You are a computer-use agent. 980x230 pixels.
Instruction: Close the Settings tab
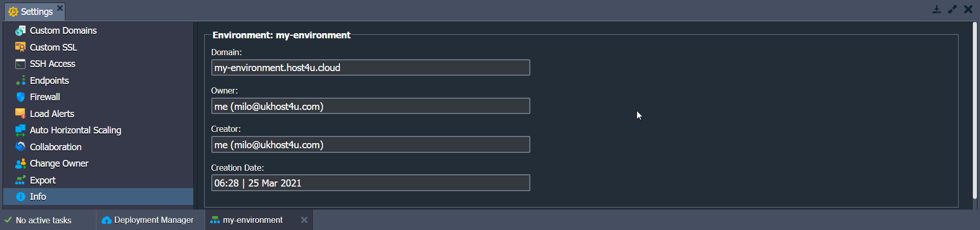(x=60, y=8)
